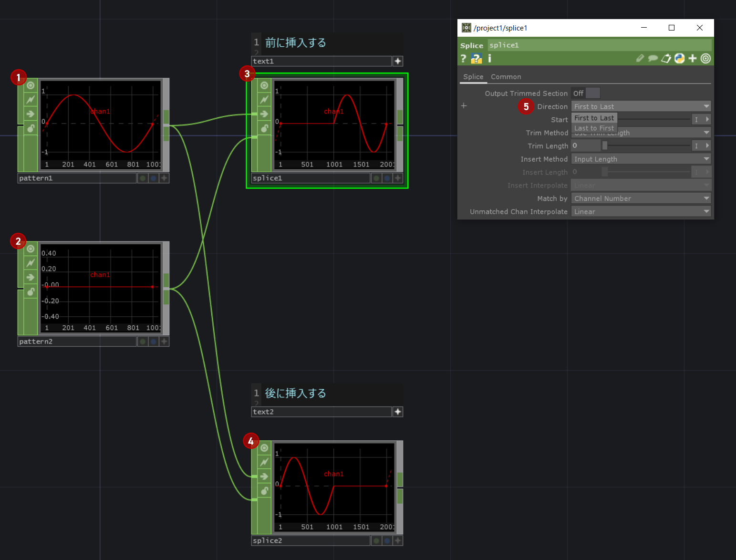Click the plus flag on pattern1 node footer
Image resolution: width=736 pixels, height=560 pixels.
164,178
